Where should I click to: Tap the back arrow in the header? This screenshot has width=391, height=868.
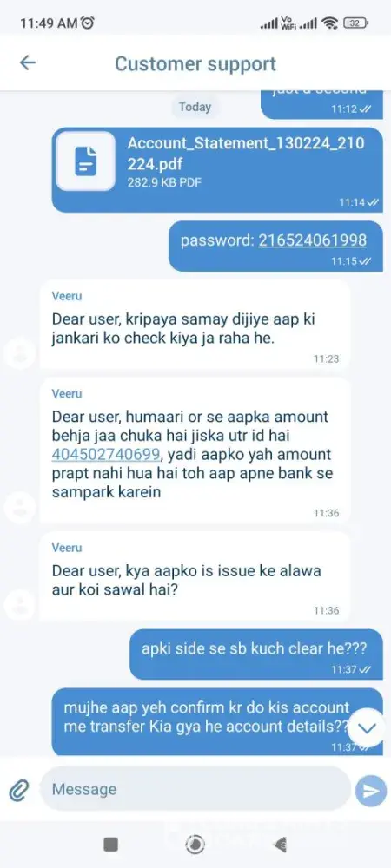coord(27,63)
